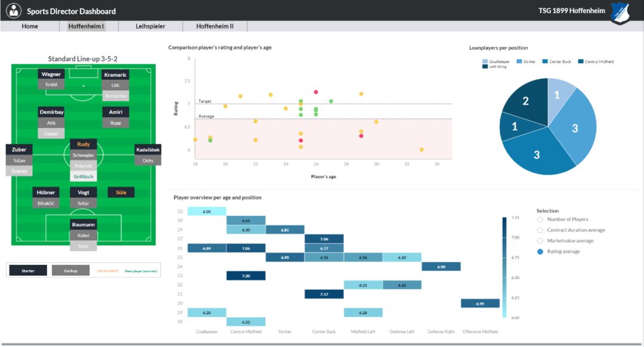This screenshot has width=644, height=347.
Task: Click the Atik player label
Action: click(x=51, y=123)
